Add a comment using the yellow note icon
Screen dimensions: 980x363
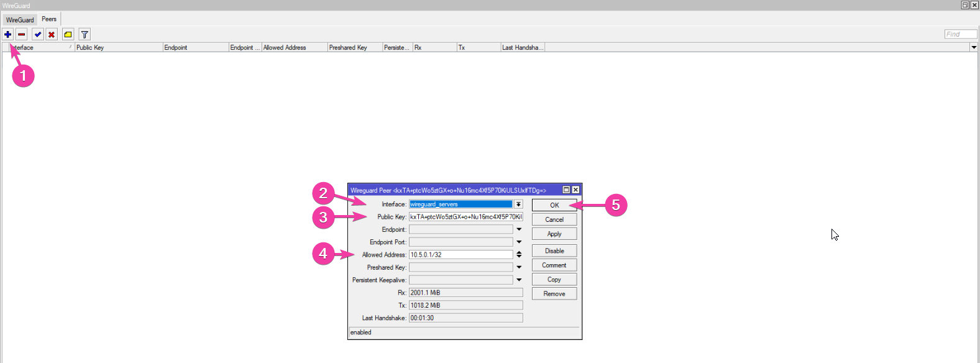pos(68,34)
